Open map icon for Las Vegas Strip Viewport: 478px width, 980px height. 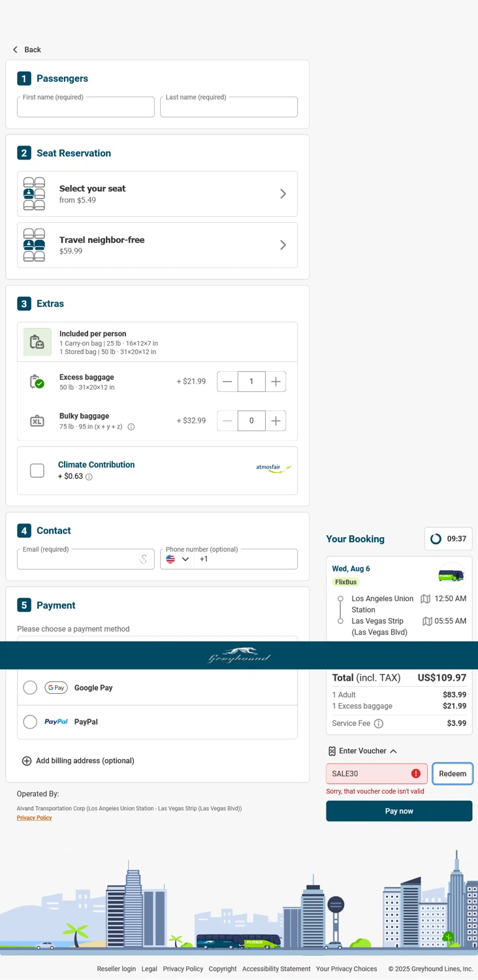click(427, 621)
